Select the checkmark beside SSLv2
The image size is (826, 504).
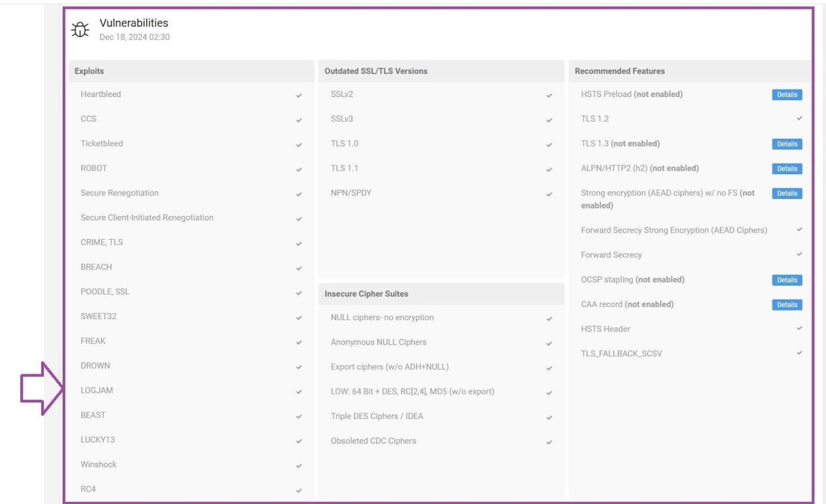coord(548,95)
